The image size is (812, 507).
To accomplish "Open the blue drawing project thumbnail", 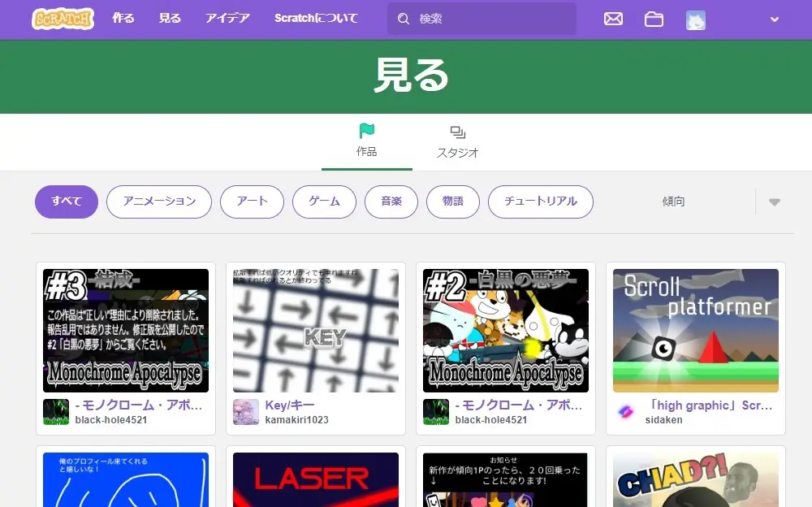I will click(x=126, y=479).
